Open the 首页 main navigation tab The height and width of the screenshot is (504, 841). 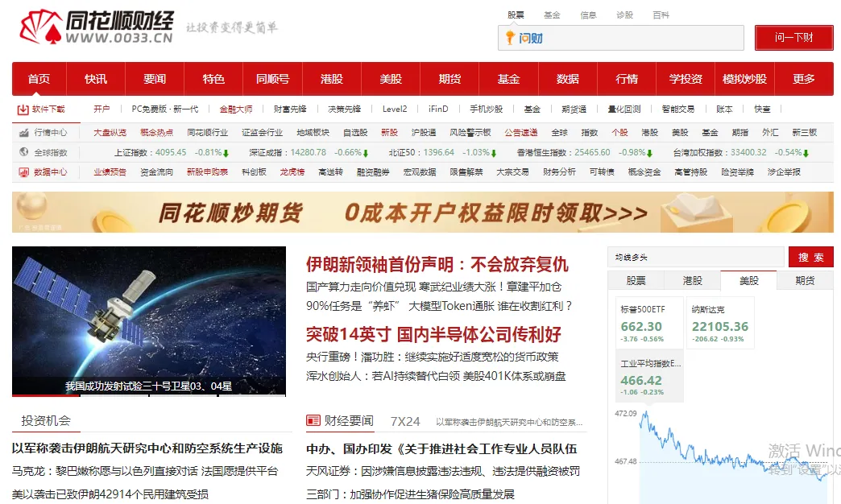pyautogui.click(x=39, y=79)
